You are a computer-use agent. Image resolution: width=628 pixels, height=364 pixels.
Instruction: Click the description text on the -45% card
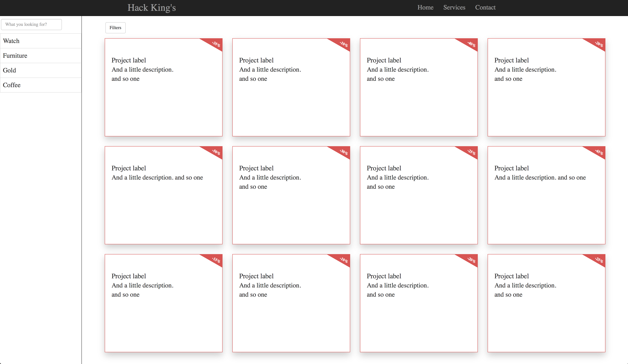pyautogui.click(x=540, y=178)
